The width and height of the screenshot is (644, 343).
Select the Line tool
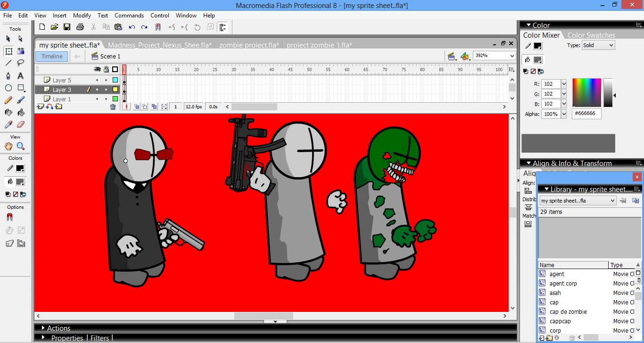[x=8, y=63]
